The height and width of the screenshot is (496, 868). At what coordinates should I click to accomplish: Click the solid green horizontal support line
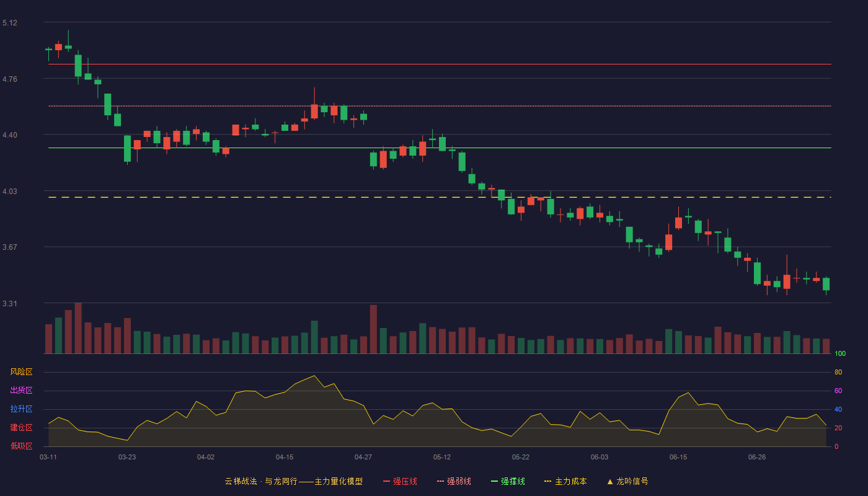click(440, 148)
